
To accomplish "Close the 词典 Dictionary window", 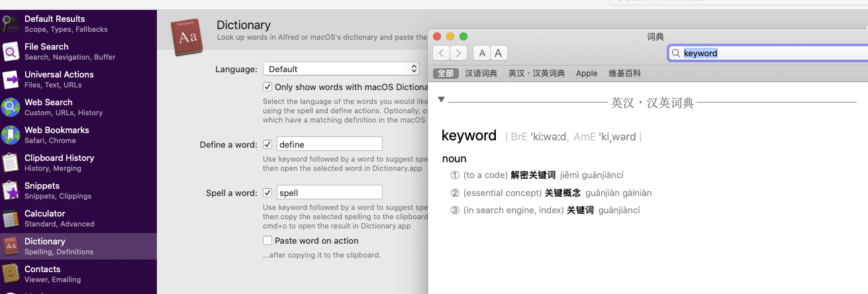I will tap(438, 36).
